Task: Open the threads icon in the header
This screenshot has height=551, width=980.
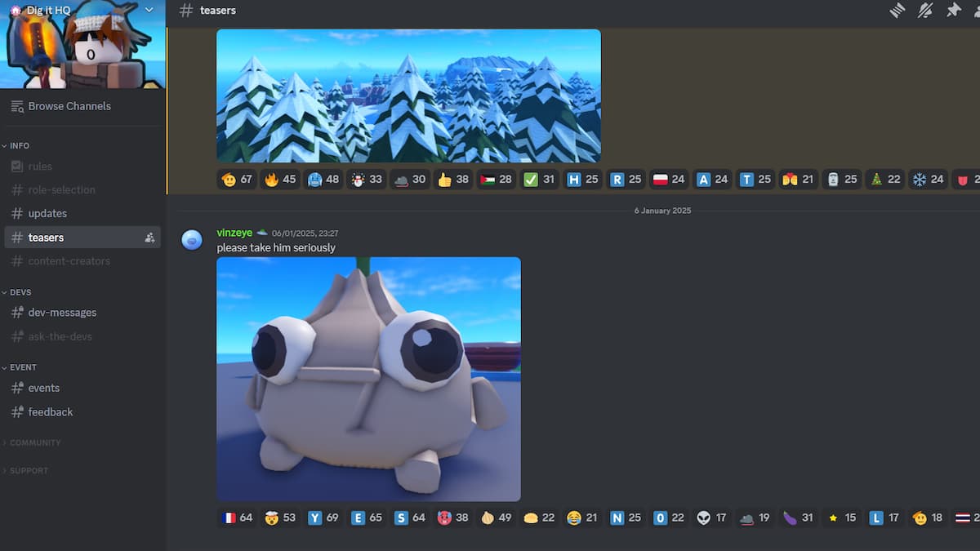Action: tap(898, 10)
